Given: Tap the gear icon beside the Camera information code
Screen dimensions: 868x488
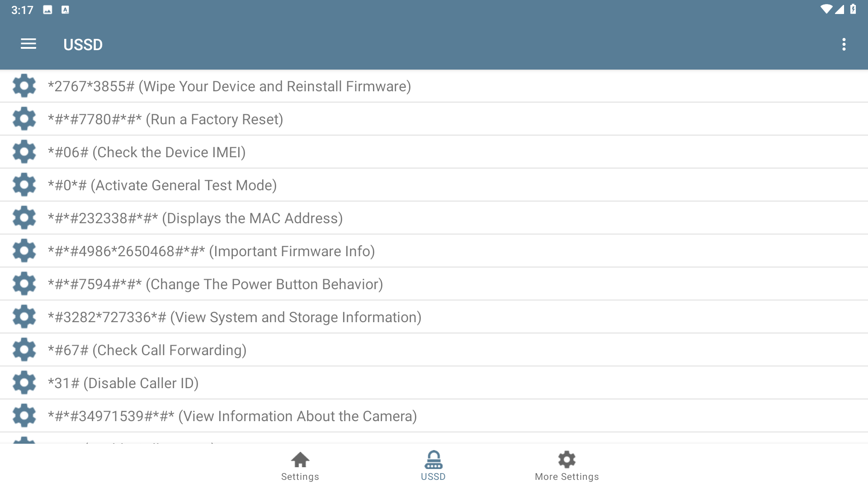Looking at the screenshot, I should tap(24, 415).
